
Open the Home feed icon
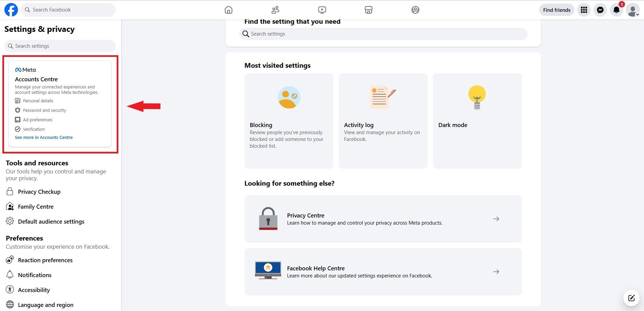coord(229,10)
